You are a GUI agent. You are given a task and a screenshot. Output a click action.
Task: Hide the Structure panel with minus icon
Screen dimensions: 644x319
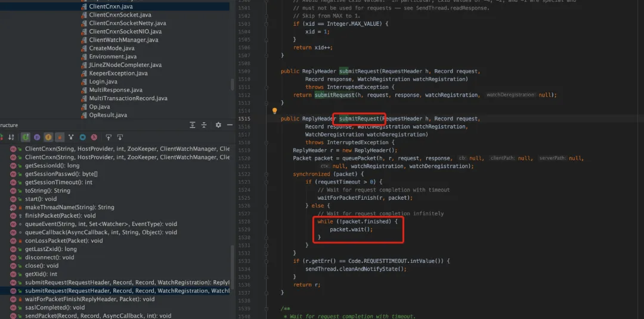(230, 125)
